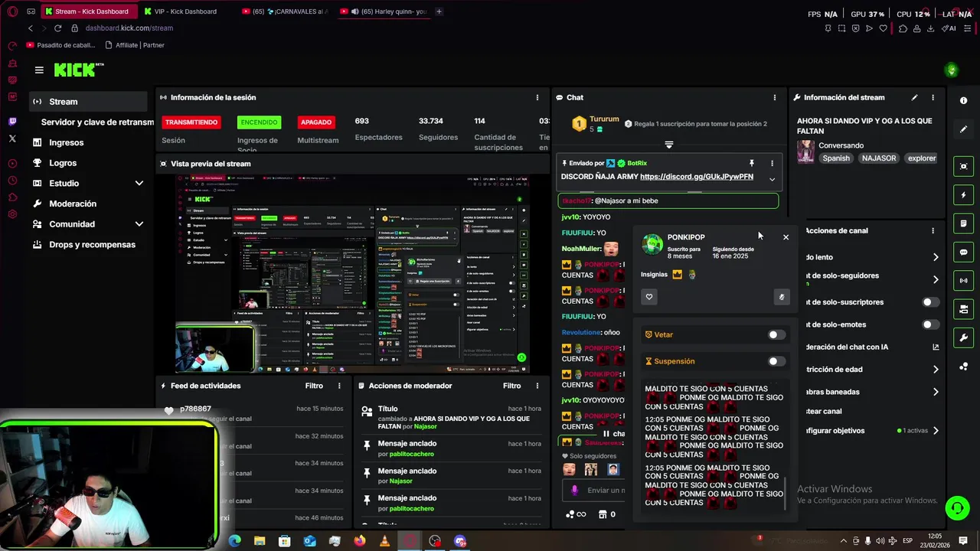Click the microphone icon in chat input

pos(575,490)
